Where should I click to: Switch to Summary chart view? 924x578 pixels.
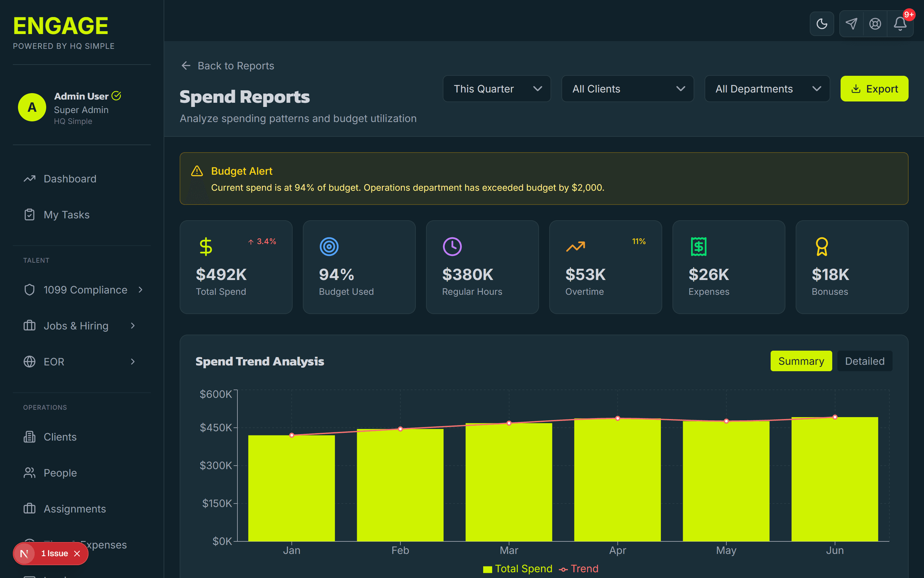pos(801,361)
